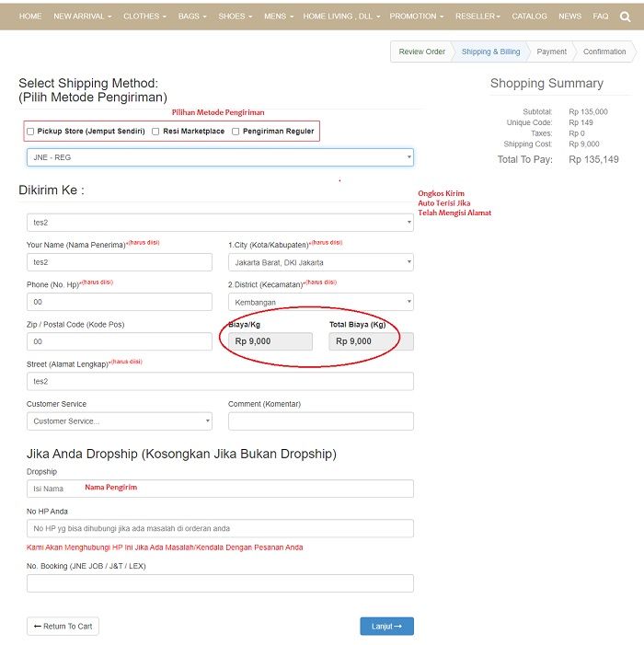Click the Dropship Isi Nama field
This screenshot has width=644, height=645.
220,489
